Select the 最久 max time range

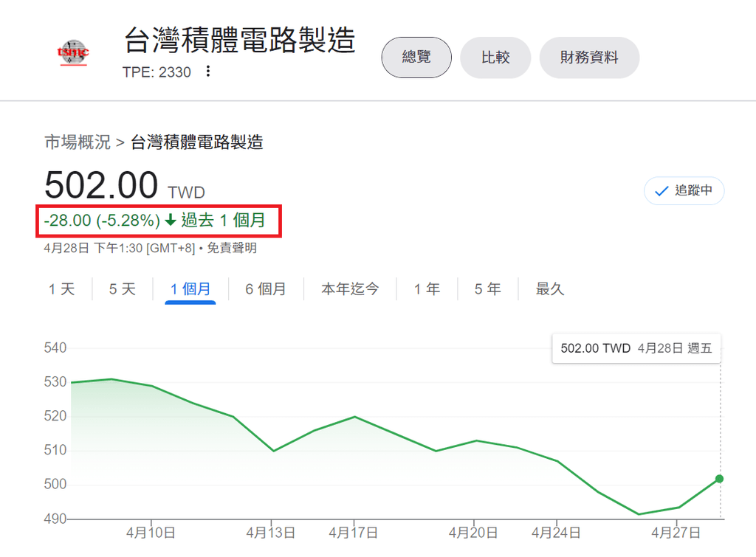549,289
